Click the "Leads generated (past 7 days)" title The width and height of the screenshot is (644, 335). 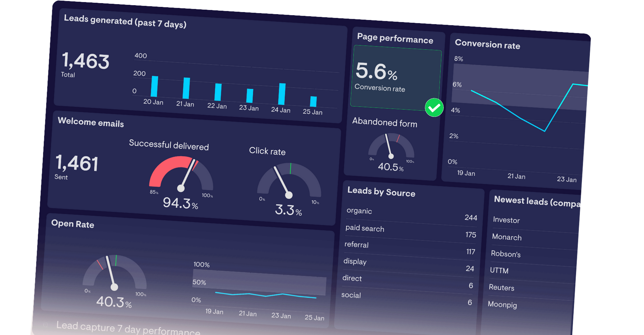click(x=125, y=21)
